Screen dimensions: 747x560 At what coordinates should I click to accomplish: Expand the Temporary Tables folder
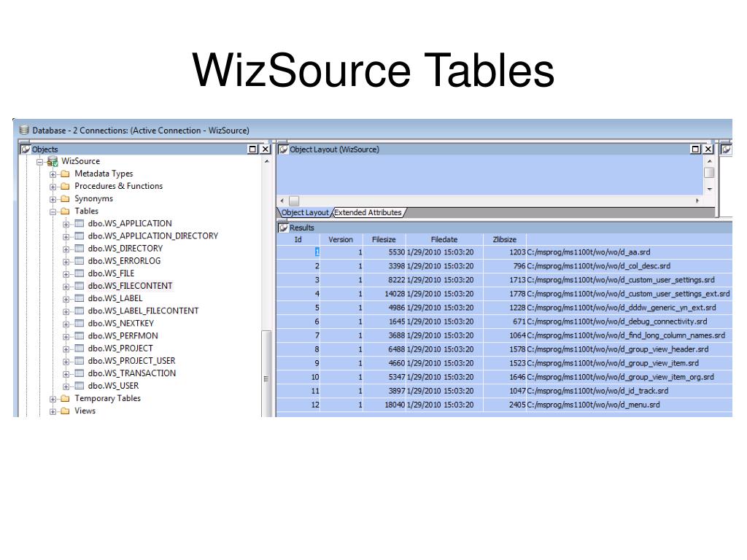tap(53, 399)
